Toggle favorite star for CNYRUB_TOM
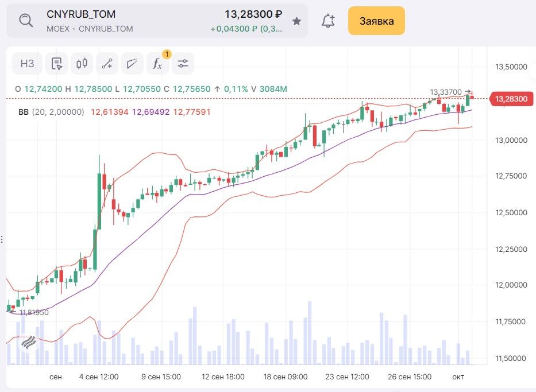 [296, 21]
